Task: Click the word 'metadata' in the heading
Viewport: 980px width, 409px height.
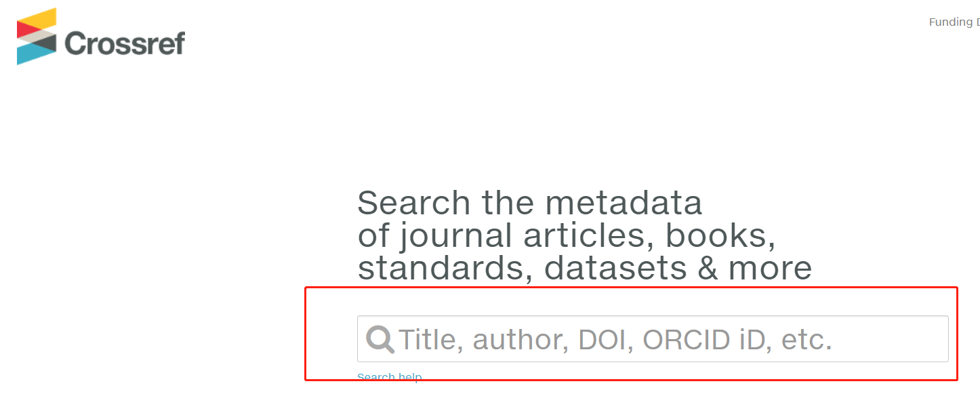Action: tap(624, 203)
